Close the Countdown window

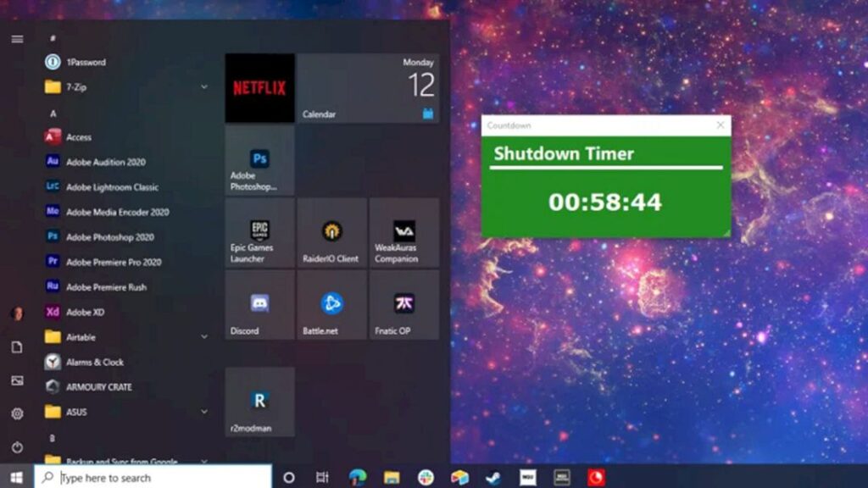[x=721, y=125]
